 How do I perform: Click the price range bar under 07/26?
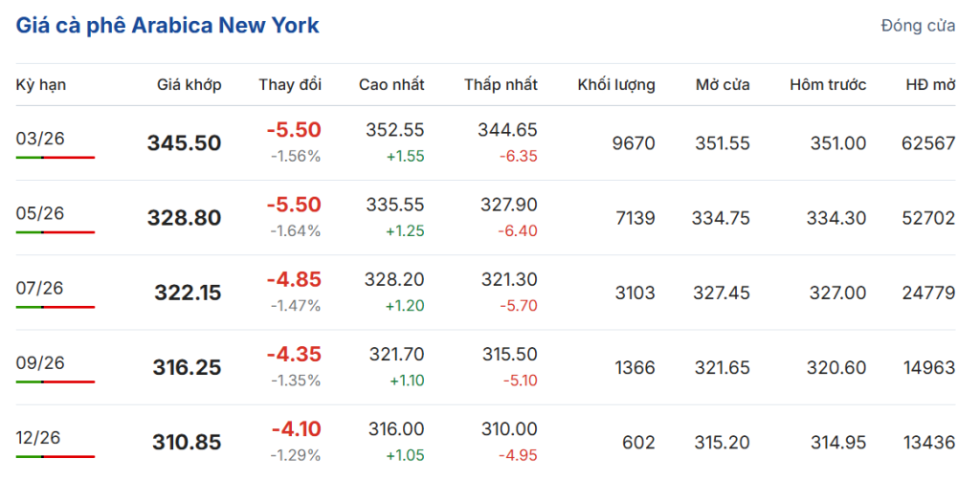coord(56,307)
